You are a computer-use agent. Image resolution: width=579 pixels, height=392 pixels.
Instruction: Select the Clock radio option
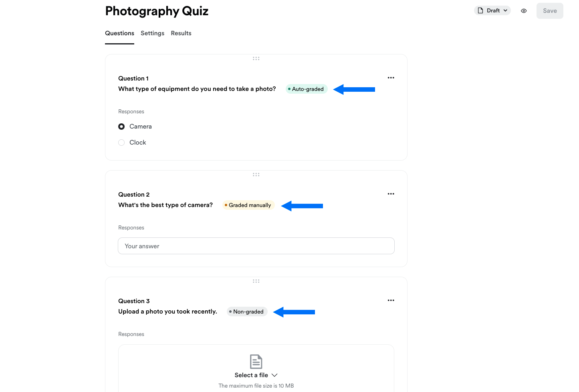click(x=121, y=143)
